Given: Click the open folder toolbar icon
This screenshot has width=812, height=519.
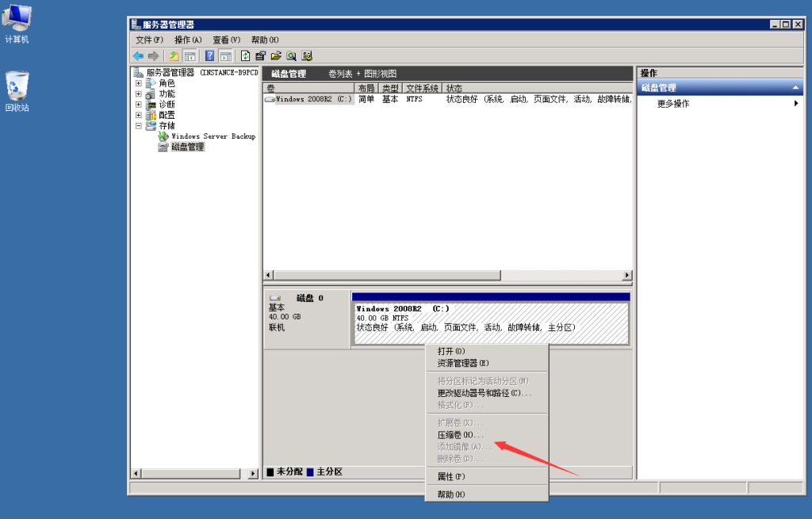Looking at the screenshot, I should [x=276, y=56].
